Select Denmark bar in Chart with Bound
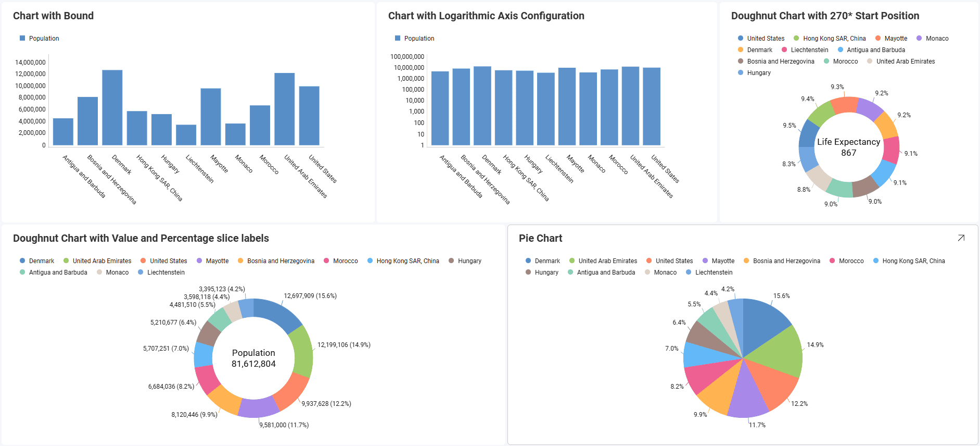Screen dimensions: 980x446 click(112, 108)
